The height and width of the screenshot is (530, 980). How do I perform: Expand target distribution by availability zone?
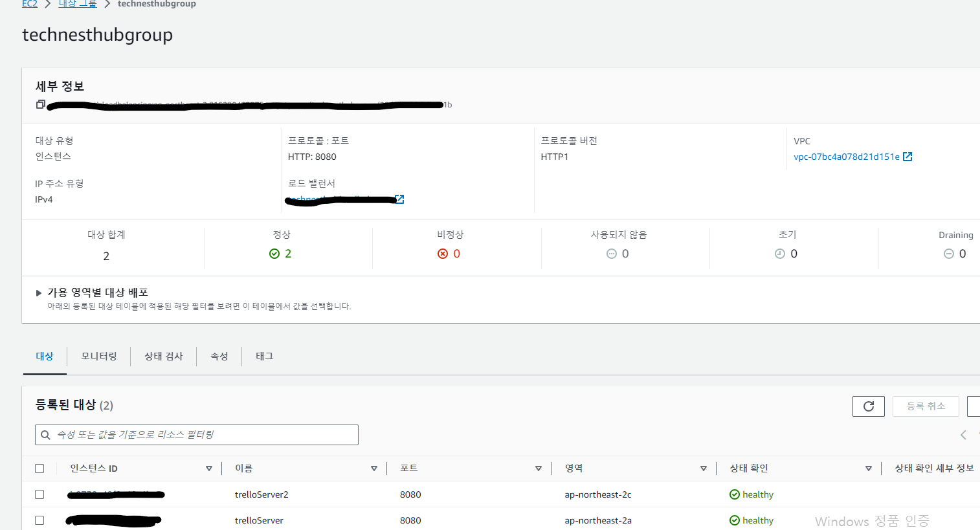tap(39, 293)
